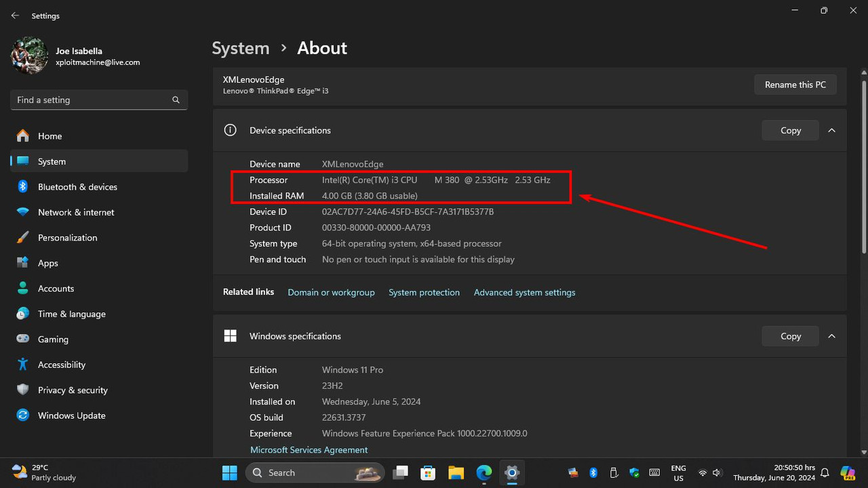The width and height of the screenshot is (868, 488).
Task: Select Home in the sidebar
Action: click(x=99, y=136)
